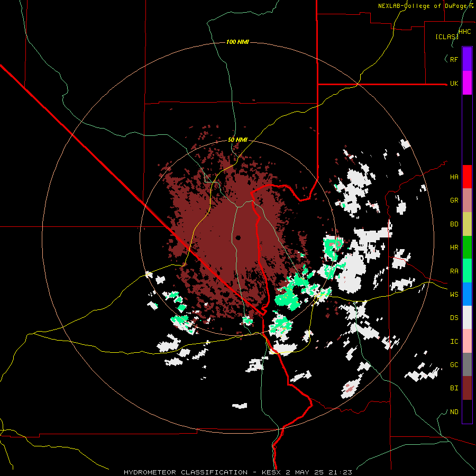The height and width of the screenshot is (476, 476).
Task: Click the Hydrometeor Classification KESX title text
Action: (237, 472)
